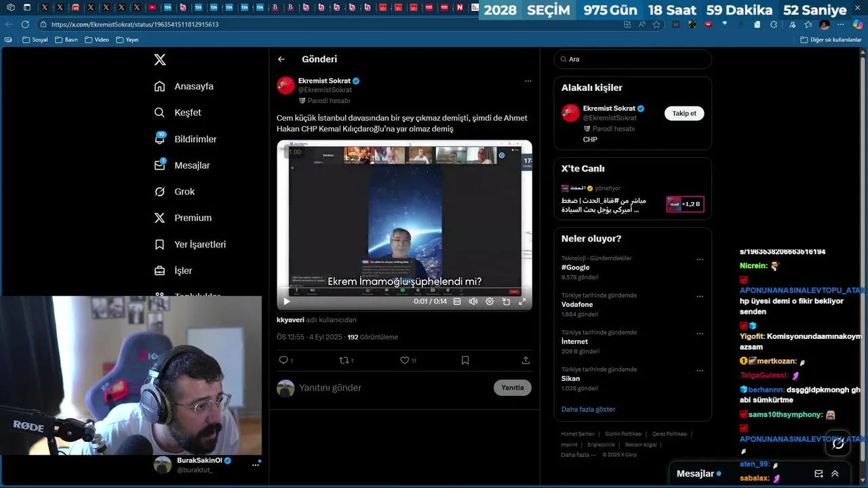
Task: Open more options for İnternet trend
Action: click(x=700, y=334)
